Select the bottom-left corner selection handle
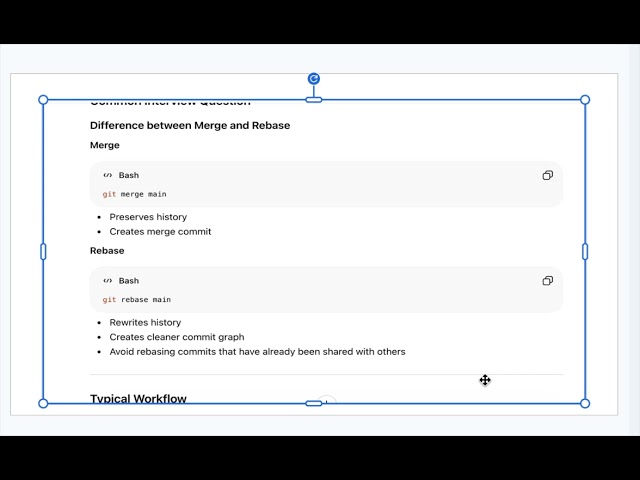This screenshot has width=640, height=480. tap(43, 404)
